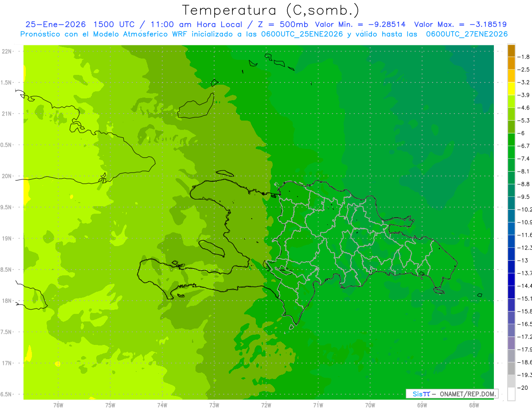Image resolution: width=532 pixels, height=411 pixels.
Task: Click the '75W' longitude axis label
Action: coord(110,405)
